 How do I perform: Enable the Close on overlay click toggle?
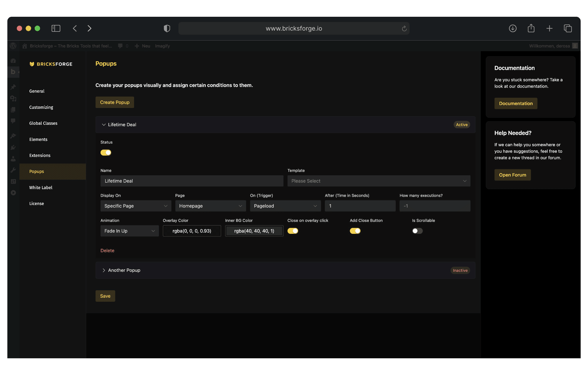(x=293, y=231)
